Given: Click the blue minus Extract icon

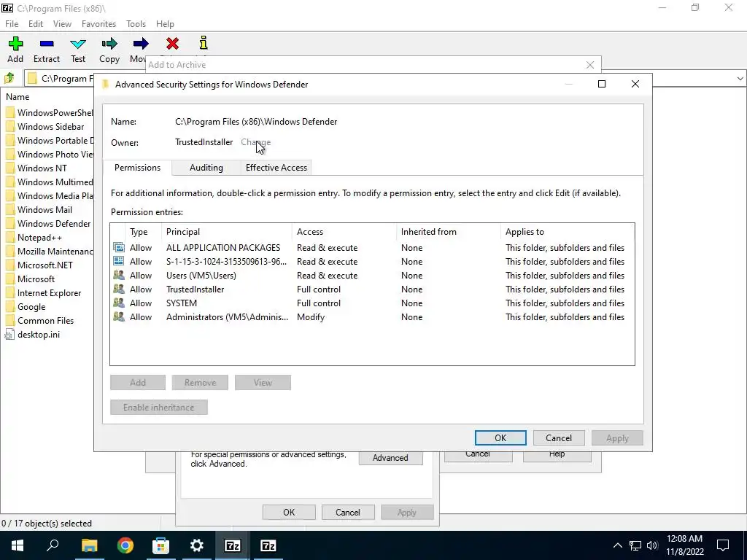Looking at the screenshot, I should tap(47, 44).
